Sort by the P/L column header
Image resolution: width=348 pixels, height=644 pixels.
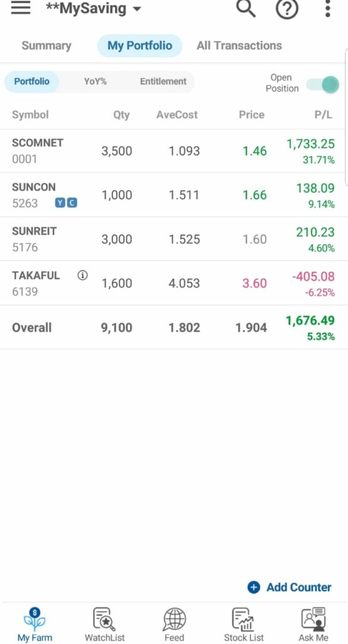tap(324, 114)
